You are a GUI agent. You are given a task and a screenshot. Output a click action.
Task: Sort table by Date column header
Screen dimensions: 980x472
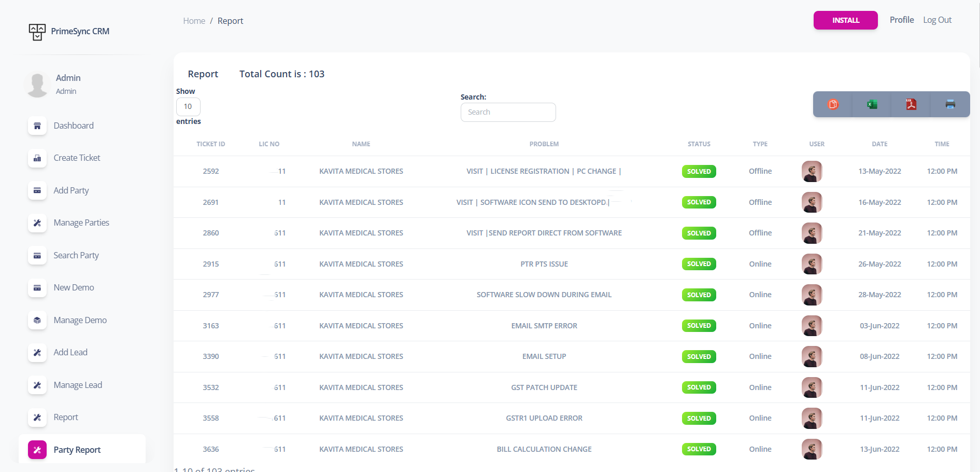(x=879, y=144)
